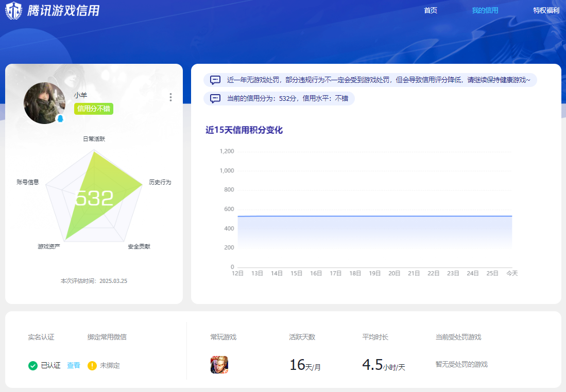Click the 1,200 y-axis value
Viewport: 566px width, 392px height.
coord(227,151)
